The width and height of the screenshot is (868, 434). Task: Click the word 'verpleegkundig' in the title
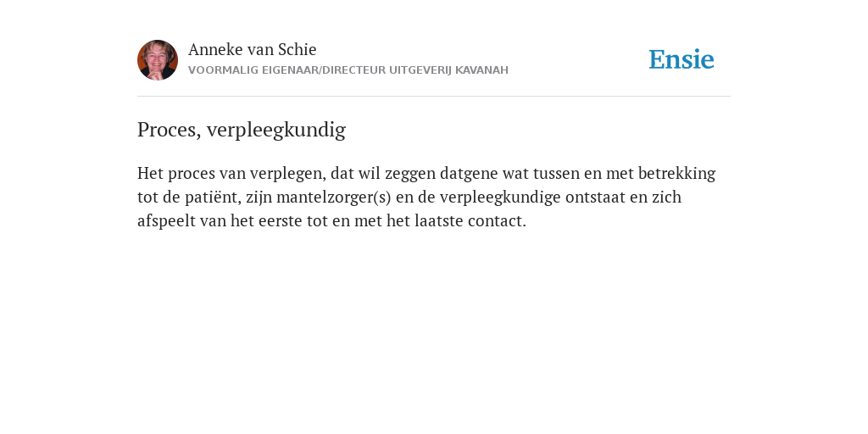[x=276, y=130]
